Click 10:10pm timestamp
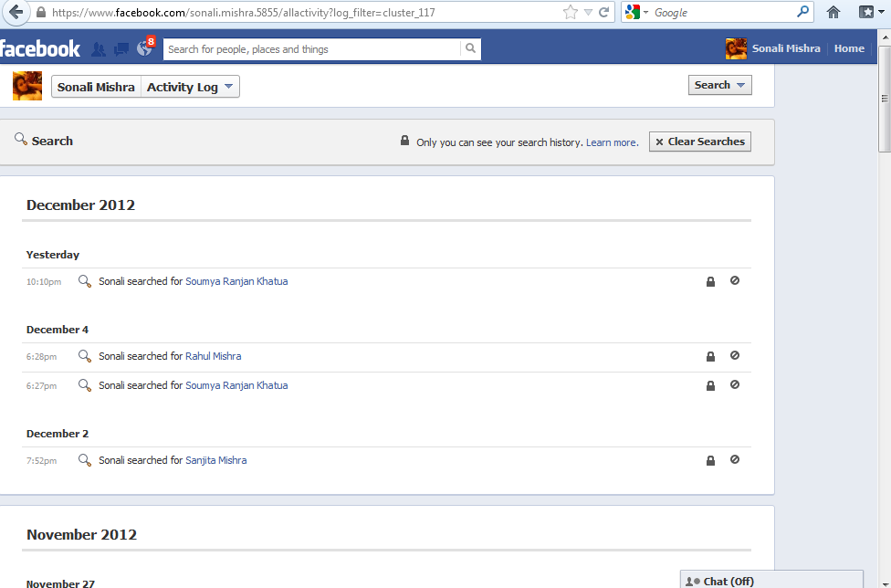891x588 pixels. coord(44,282)
